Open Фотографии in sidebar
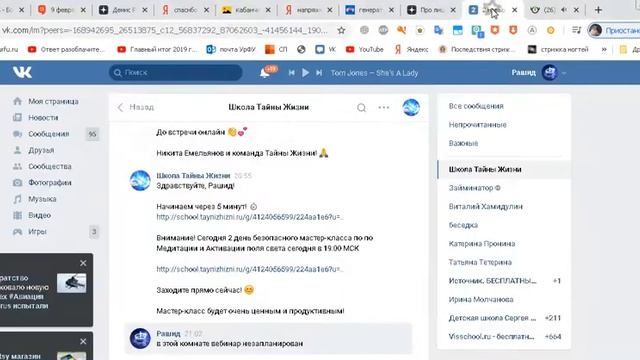The width and height of the screenshot is (640, 360). [49, 183]
